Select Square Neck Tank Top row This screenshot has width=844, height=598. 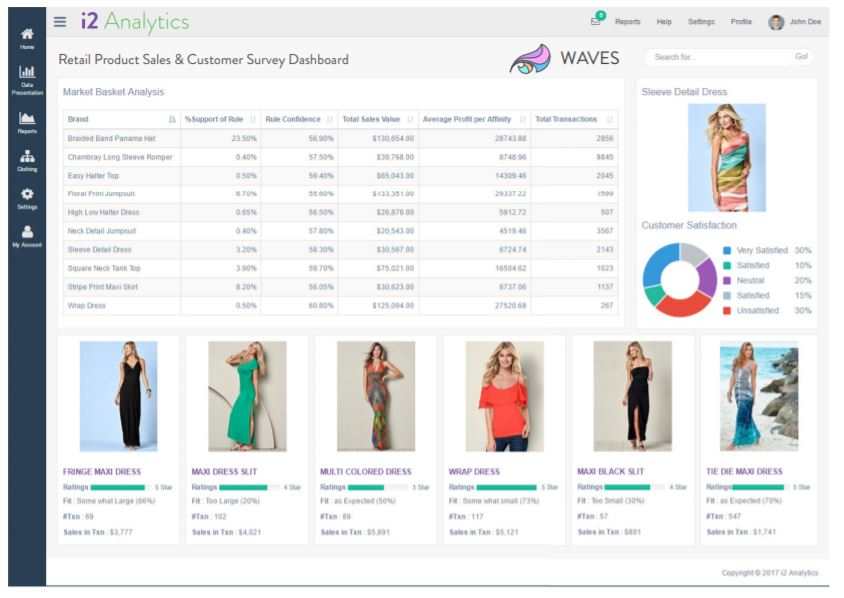click(340, 268)
